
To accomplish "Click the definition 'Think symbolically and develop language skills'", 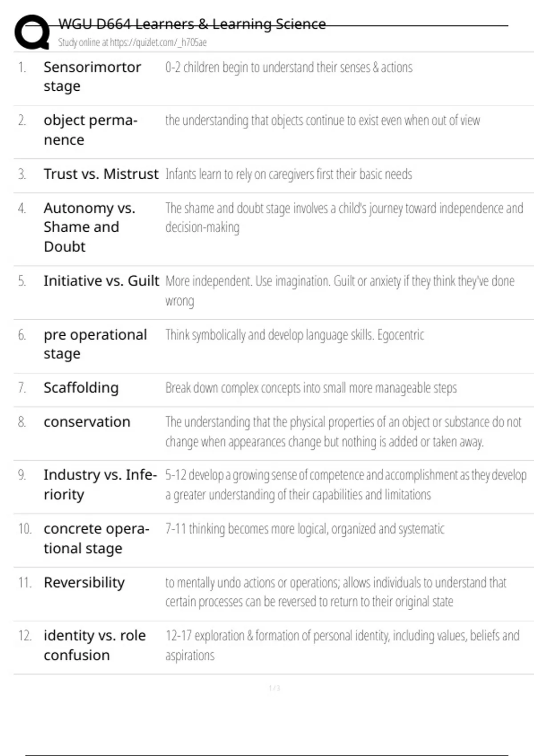I will [x=295, y=335].
